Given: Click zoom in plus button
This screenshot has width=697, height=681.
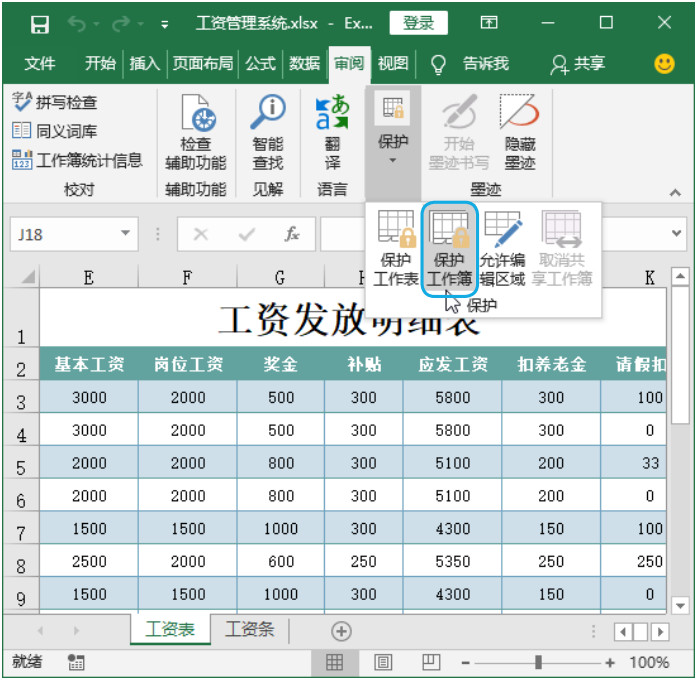Looking at the screenshot, I should click(610, 663).
